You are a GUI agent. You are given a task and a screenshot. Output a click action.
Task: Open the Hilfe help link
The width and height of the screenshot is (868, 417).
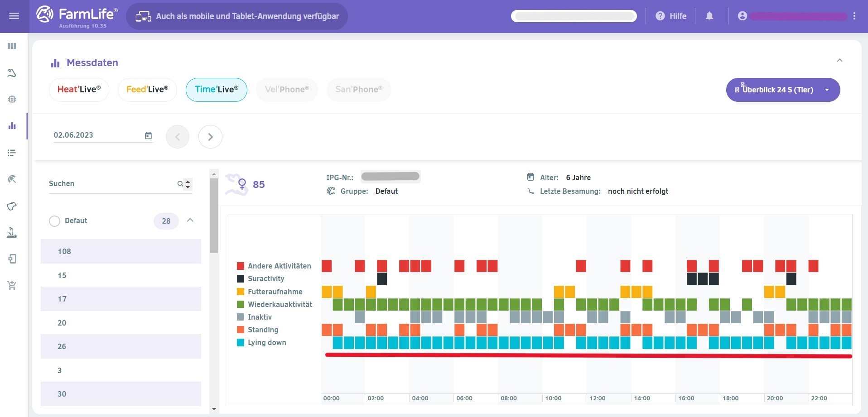pos(671,16)
